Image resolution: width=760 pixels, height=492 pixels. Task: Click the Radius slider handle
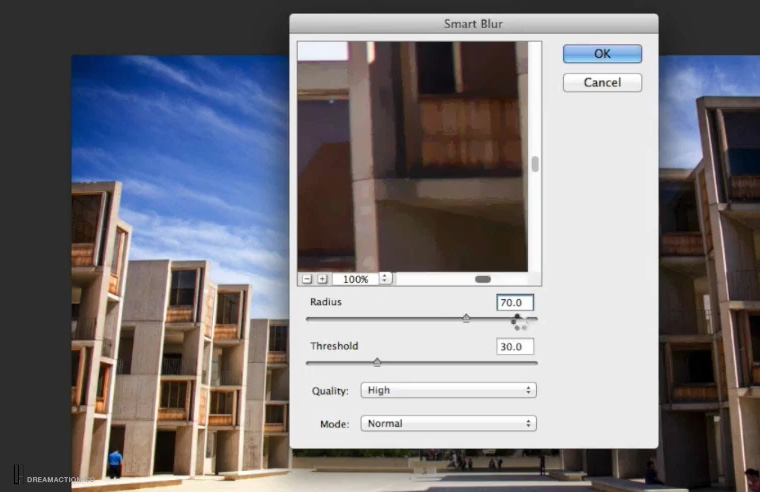[466, 318]
